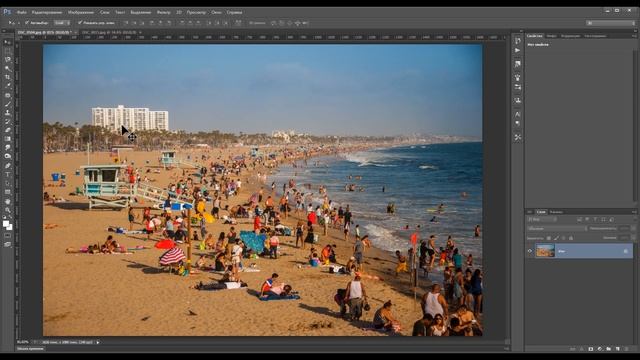Toggle type layer filter icon
Screen dimensions: 640x360
point(596,220)
